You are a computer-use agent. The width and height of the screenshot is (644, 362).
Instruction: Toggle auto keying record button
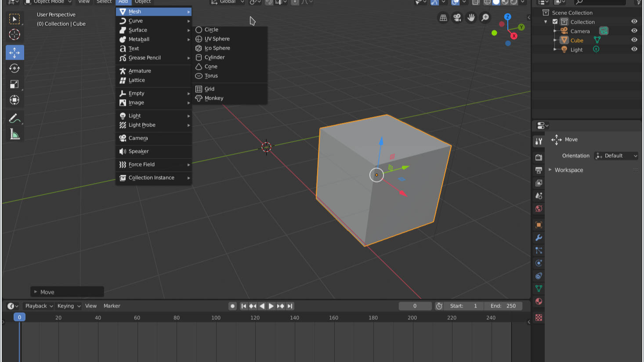click(233, 306)
